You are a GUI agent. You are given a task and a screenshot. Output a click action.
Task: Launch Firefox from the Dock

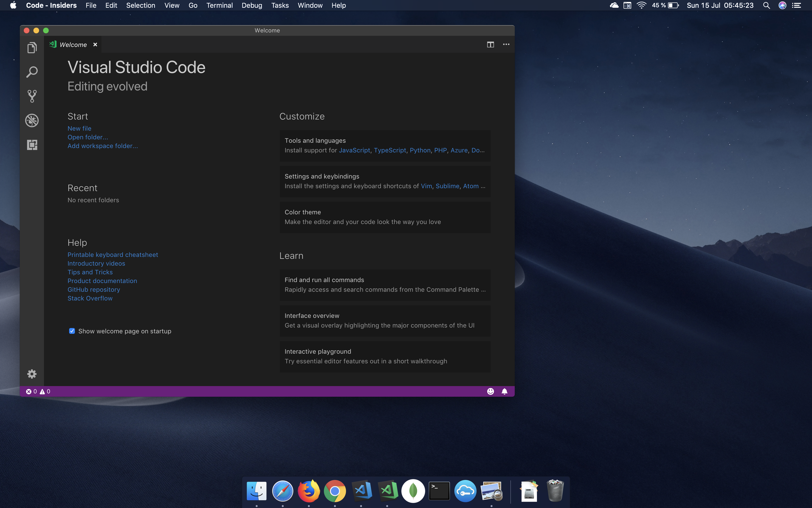click(x=309, y=491)
